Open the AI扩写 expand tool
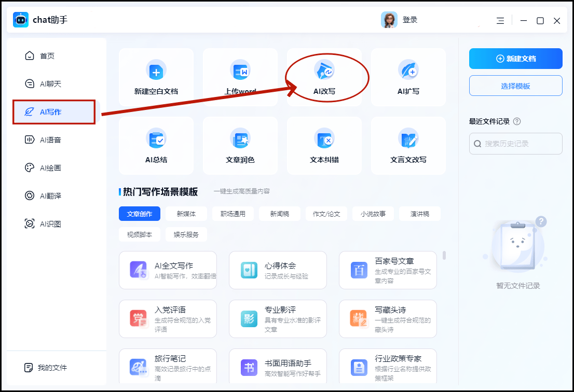574x392 pixels. [408, 78]
